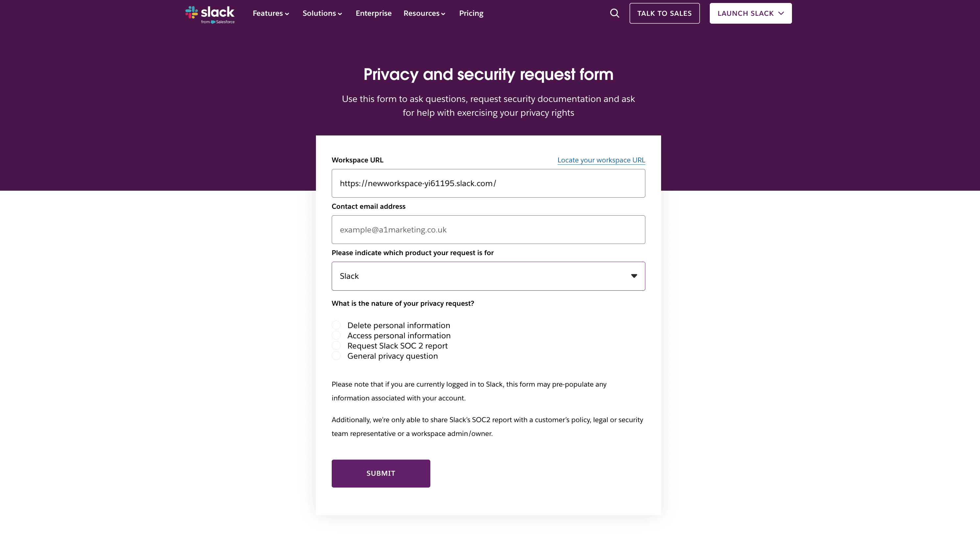Focus the Contact email address field
Viewport: 980px width, 551px height.
(x=488, y=230)
